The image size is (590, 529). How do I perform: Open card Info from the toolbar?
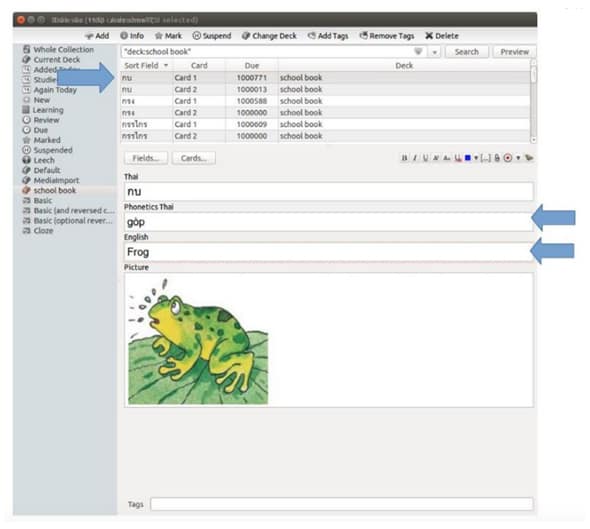pos(132,36)
